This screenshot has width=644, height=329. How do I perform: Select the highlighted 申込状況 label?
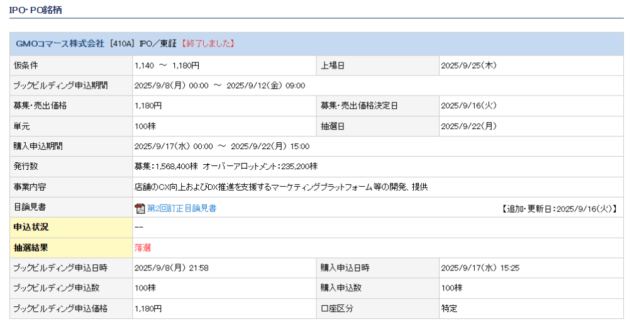31,227
